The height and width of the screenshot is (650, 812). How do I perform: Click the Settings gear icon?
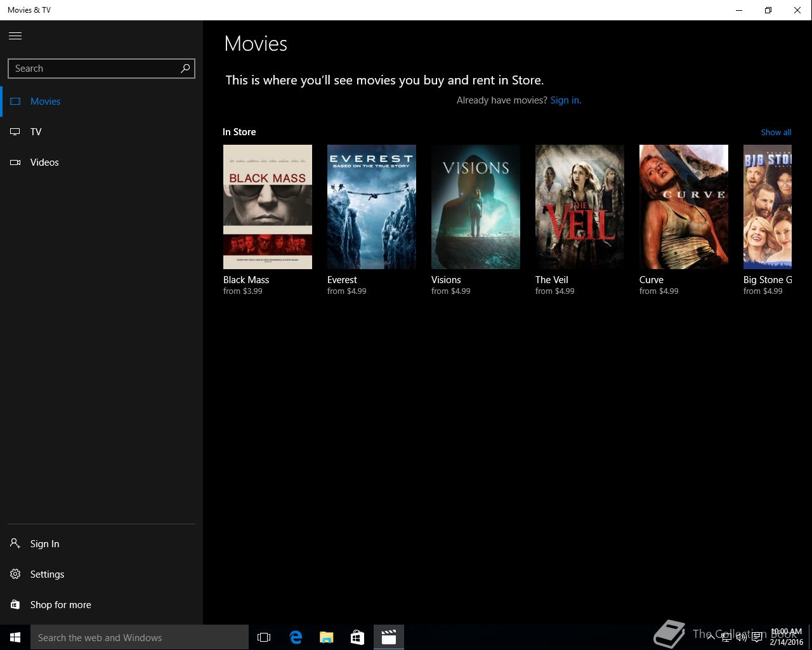coord(15,574)
